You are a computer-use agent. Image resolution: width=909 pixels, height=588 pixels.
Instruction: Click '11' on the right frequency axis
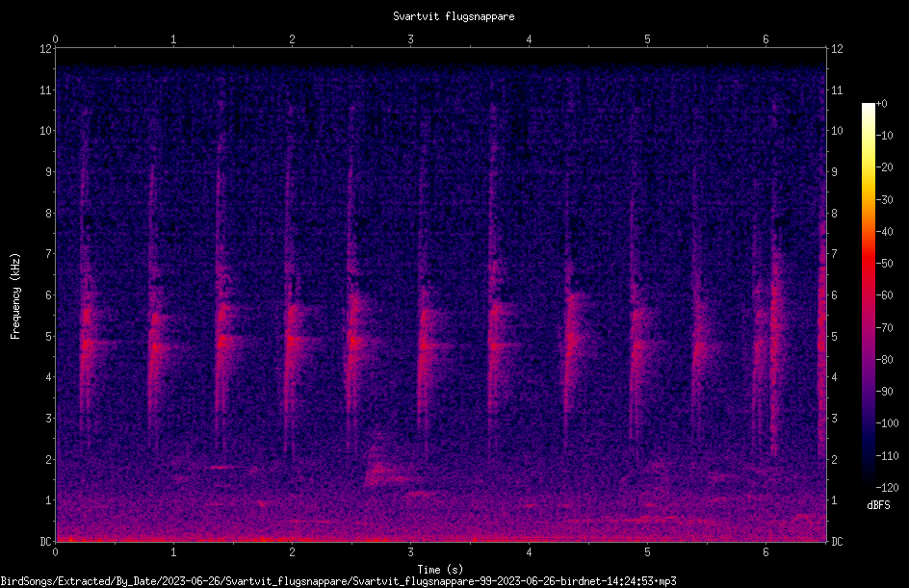[x=837, y=89]
